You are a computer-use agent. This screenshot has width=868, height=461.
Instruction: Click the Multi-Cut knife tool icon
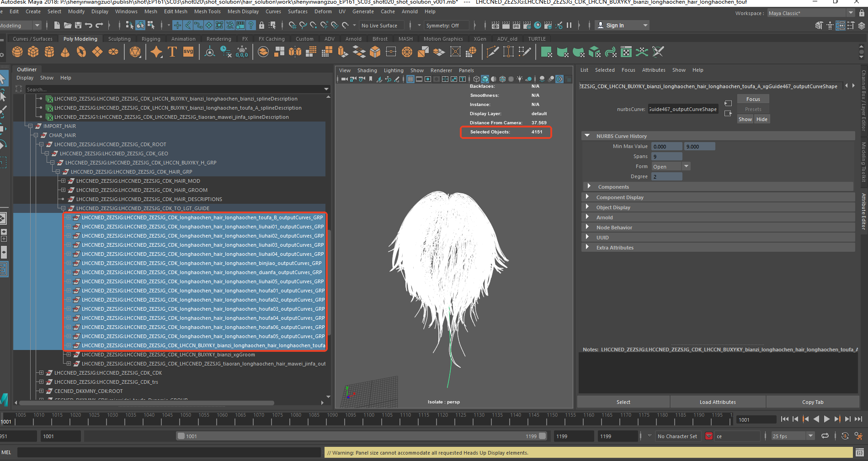(x=492, y=52)
